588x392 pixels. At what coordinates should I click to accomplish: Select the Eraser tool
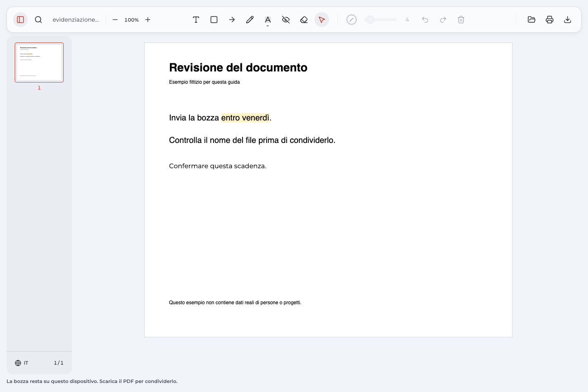pyautogui.click(x=304, y=20)
